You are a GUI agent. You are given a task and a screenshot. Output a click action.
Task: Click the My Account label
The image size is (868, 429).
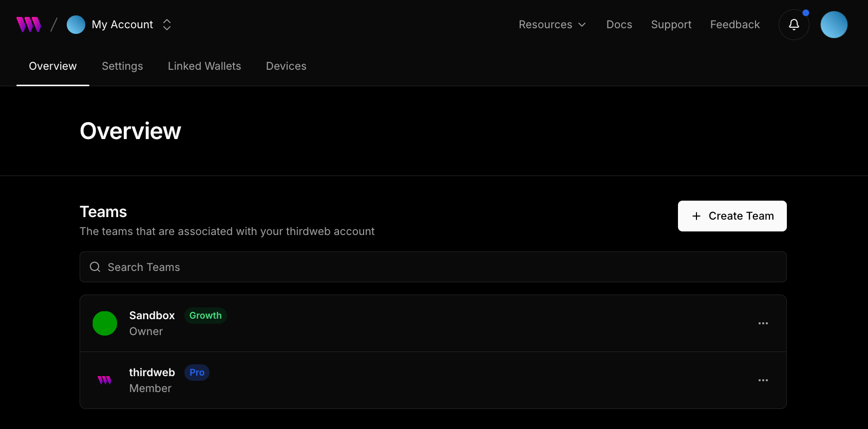122,25
